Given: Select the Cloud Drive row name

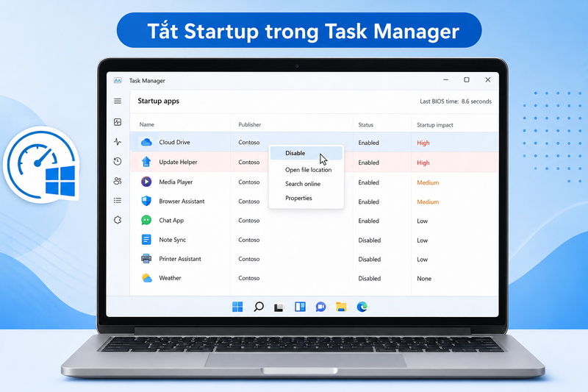Looking at the screenshot, I should tap(174, 142).
